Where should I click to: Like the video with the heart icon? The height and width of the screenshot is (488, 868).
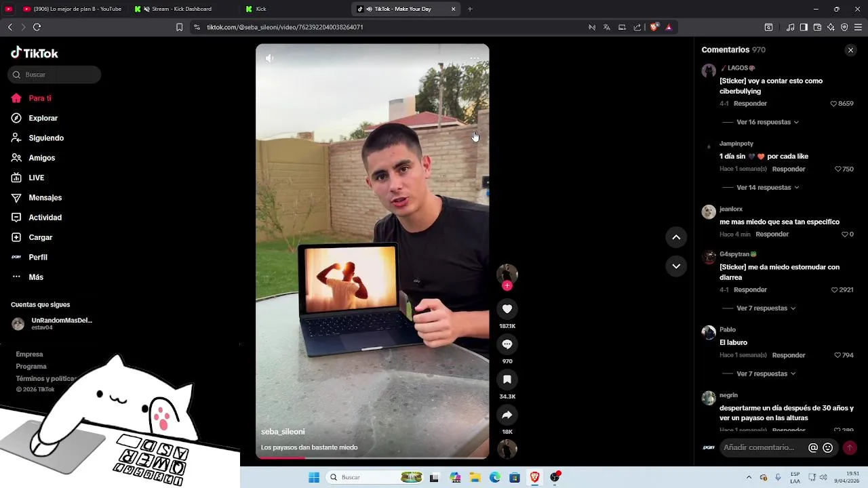[507, 309]
